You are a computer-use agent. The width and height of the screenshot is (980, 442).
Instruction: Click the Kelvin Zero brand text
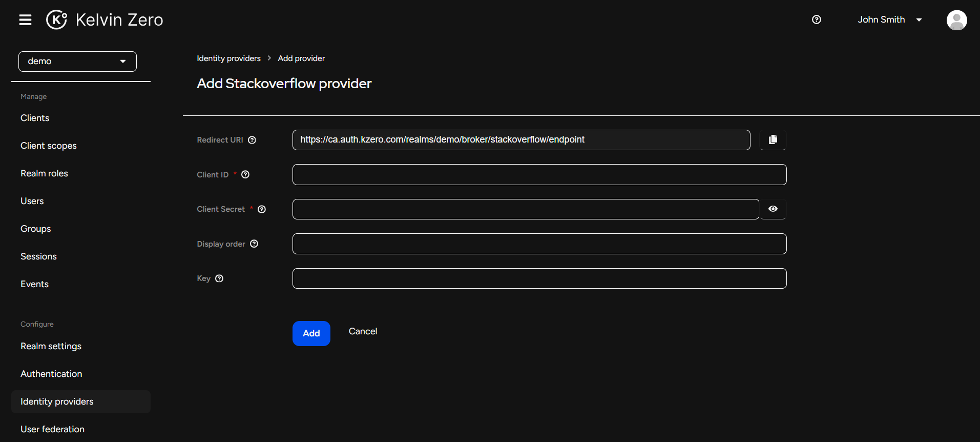click(x=119, y=20)
